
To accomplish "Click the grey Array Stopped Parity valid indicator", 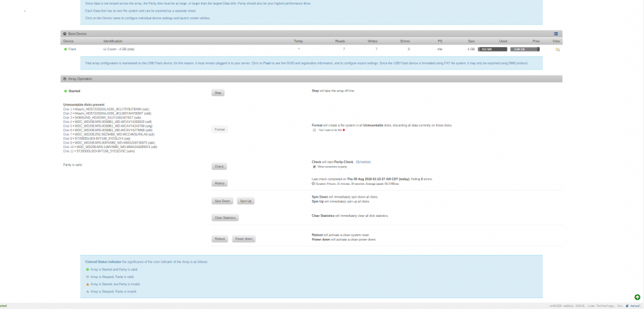I will point(87,277).
